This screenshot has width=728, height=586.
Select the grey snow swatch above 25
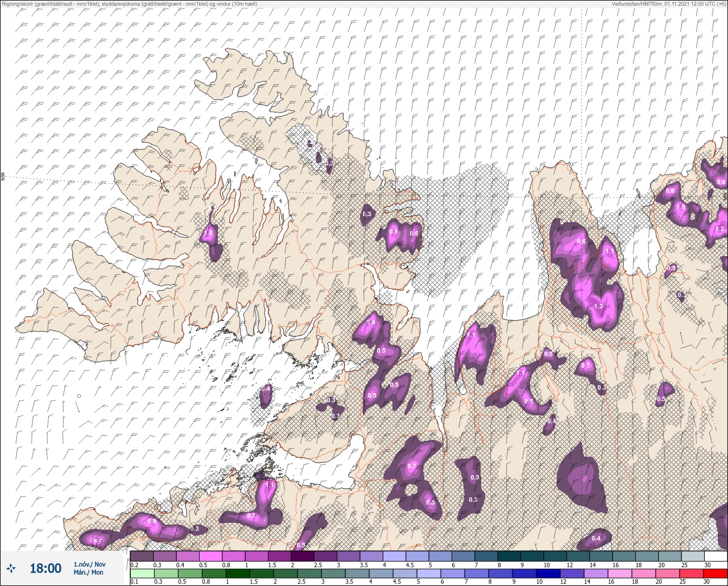pos(693,556)
